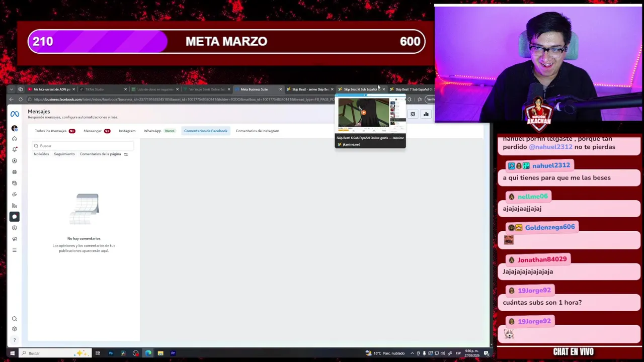
Task: Open the All tools hamburger icon
Action: click(15, 250)
